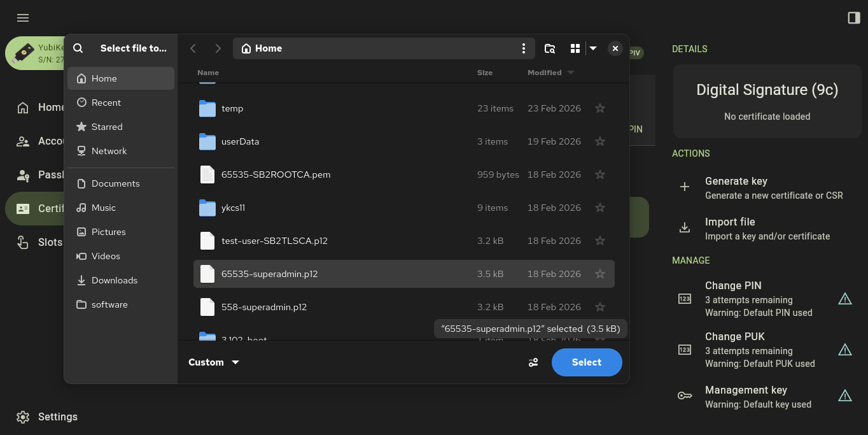
Task: Star the temp folder
Action: click(599, 108)
